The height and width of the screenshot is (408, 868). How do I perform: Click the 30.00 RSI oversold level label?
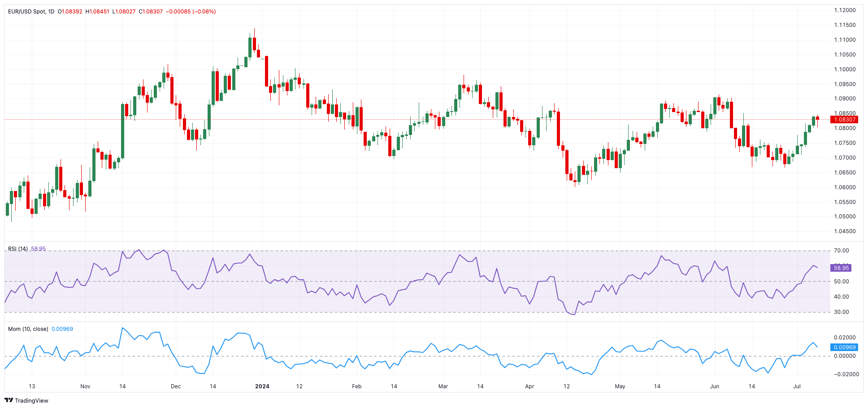(x=842, y=312)
